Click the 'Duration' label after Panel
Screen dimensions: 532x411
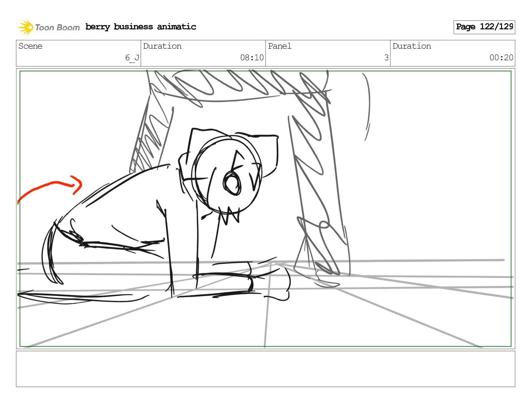click(412, 46)
